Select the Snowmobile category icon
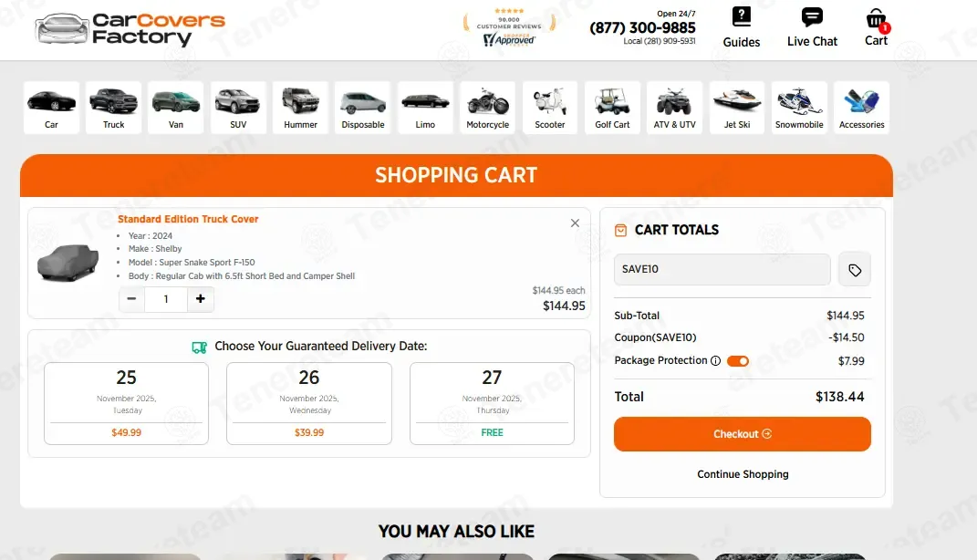 point(799,108)
